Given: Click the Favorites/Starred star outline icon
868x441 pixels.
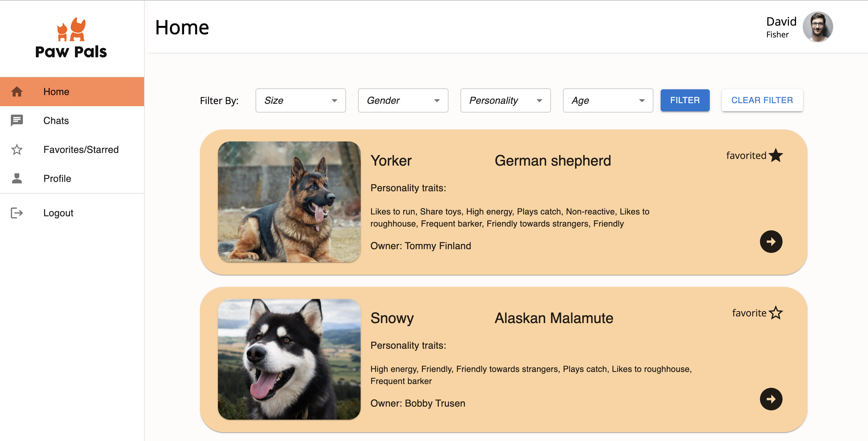Looking at the screenshot, I should pos(17,149).
